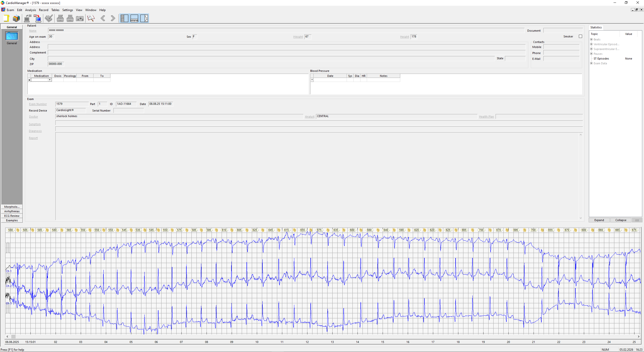Switch to the Arrhythmias sidebar tab
The height and width of the screenshot is (352, 644).
pos(12,211)
